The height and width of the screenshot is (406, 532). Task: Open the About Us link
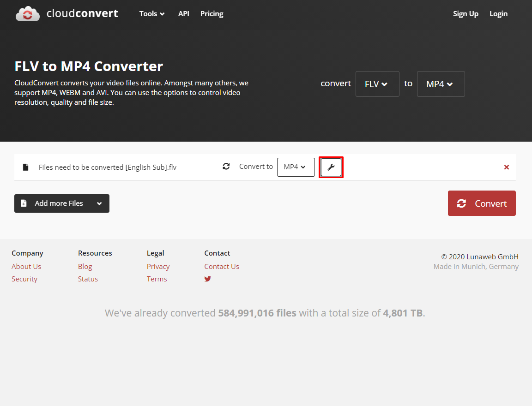26,266
